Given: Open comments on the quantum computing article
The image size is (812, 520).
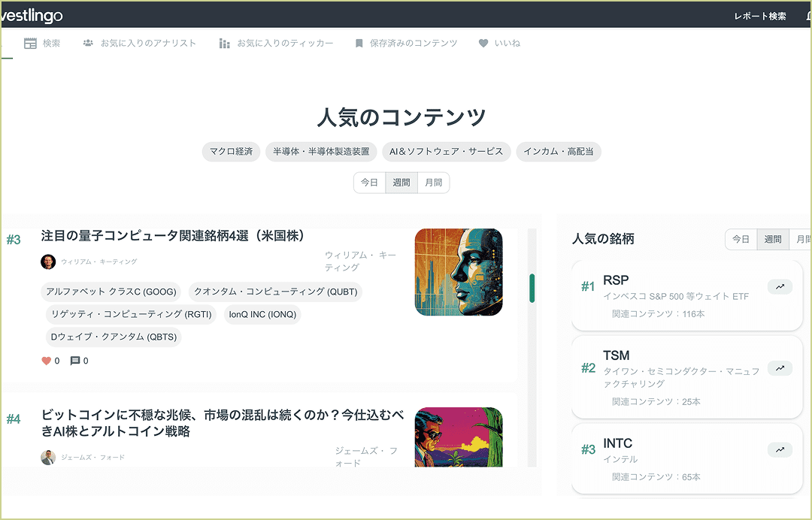Looking at the screenshot, I should (x=76, y=361).
